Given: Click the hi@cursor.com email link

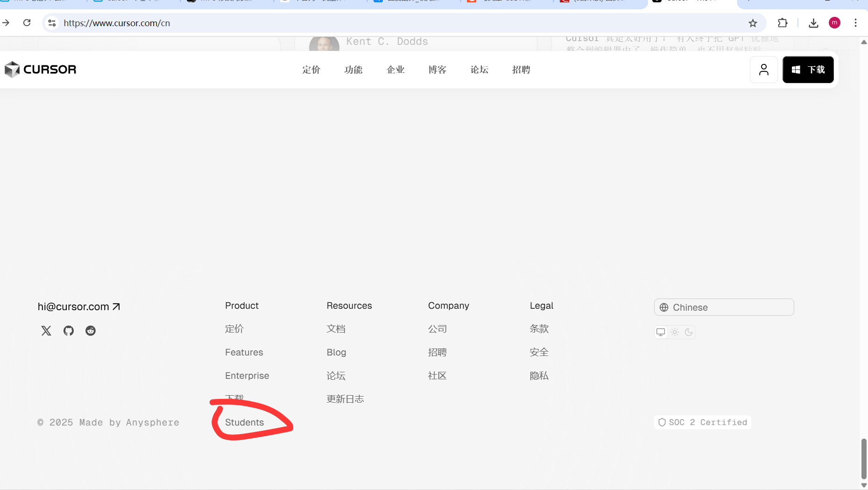Looking at the screenshot, I should click(x=79, y=306).
